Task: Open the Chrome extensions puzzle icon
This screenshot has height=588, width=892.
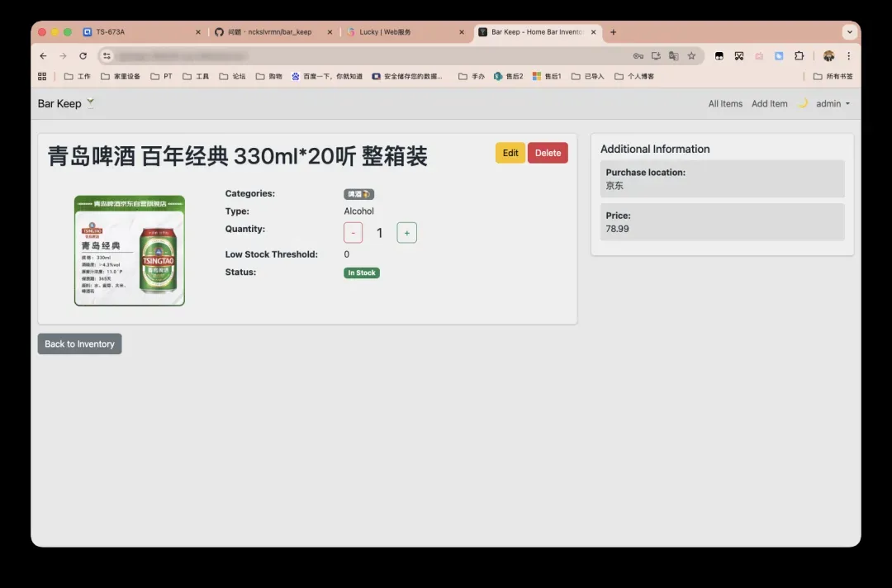Action: coord(799,56)
